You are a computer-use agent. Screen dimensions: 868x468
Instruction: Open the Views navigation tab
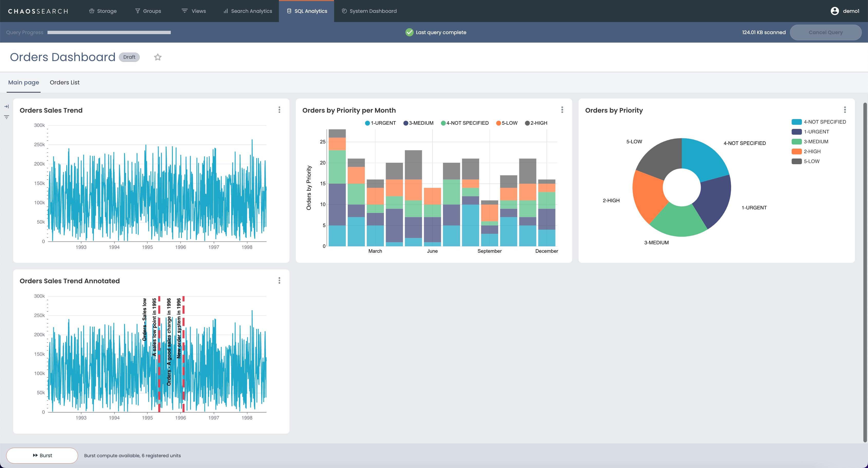coord(194,11)
